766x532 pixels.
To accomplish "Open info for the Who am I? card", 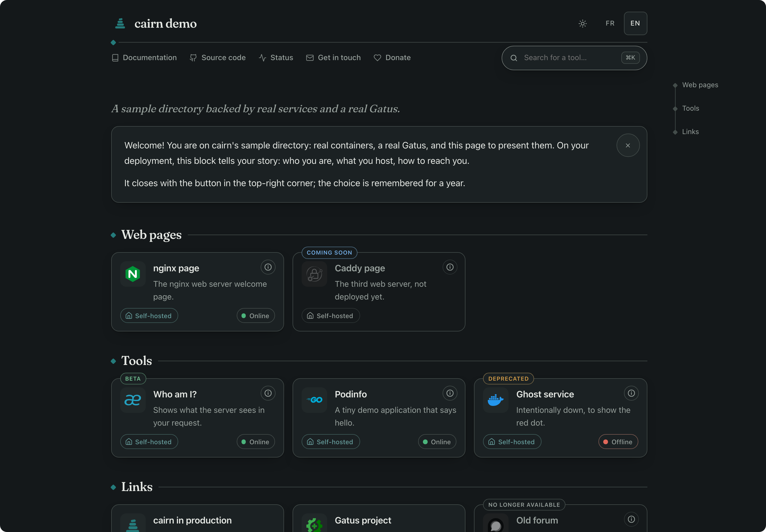I will point(268,393).
